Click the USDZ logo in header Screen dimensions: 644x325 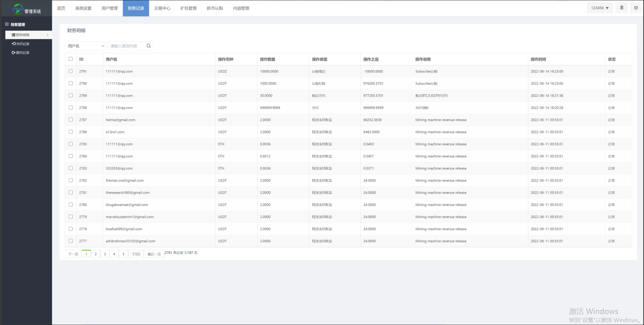18,9
